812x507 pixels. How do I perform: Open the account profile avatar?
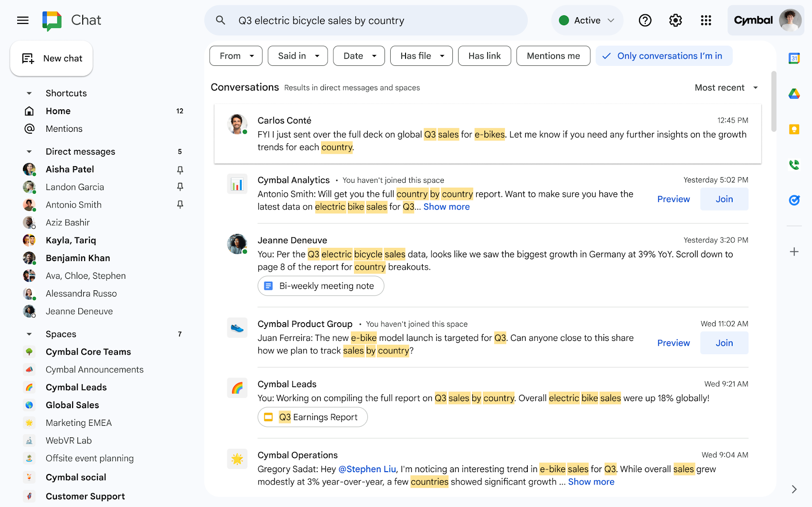coord(790,20)
